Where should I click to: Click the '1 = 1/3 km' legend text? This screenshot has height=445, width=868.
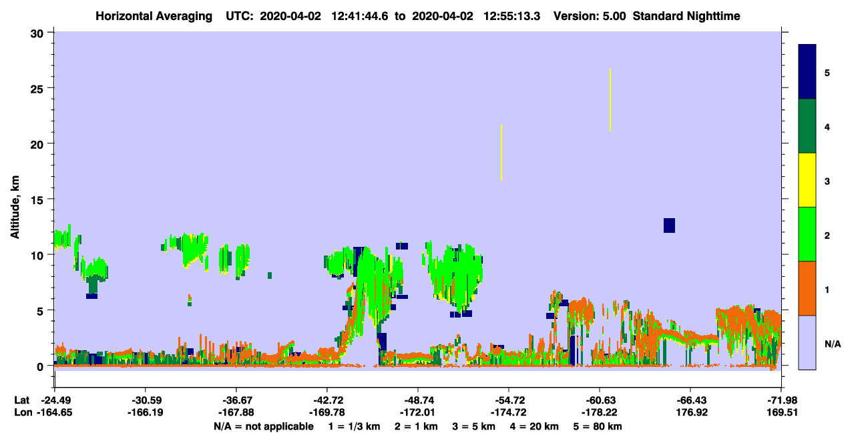(x=355, y=426)
